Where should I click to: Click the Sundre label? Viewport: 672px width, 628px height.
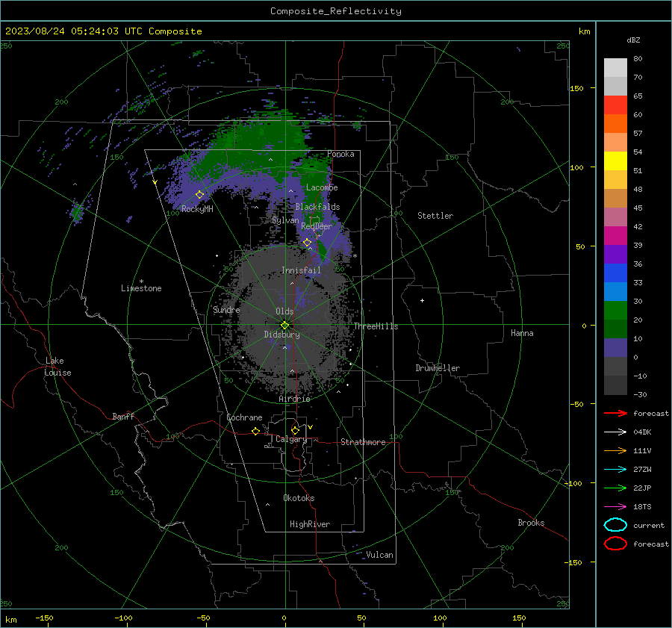point(226,310)
